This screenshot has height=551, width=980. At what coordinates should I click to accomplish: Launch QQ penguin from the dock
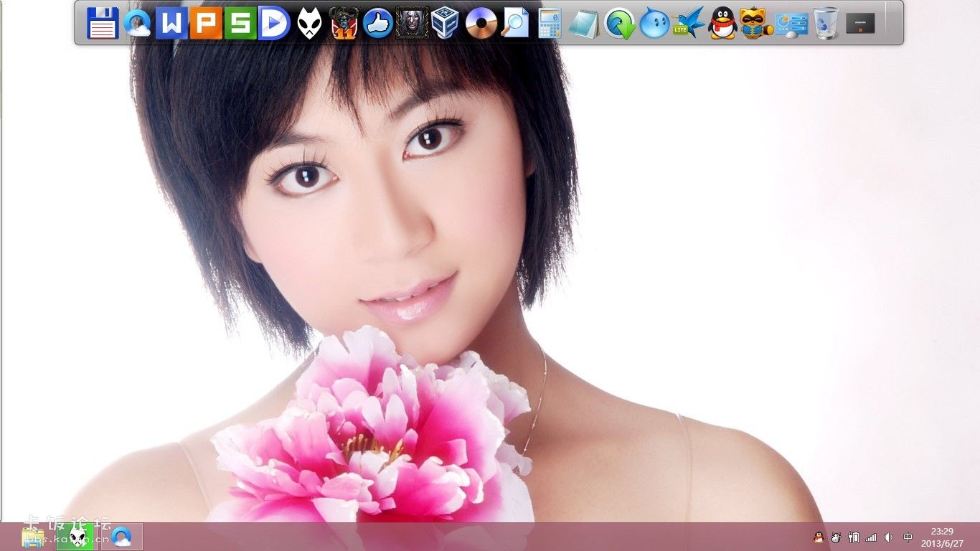point(723,23)
